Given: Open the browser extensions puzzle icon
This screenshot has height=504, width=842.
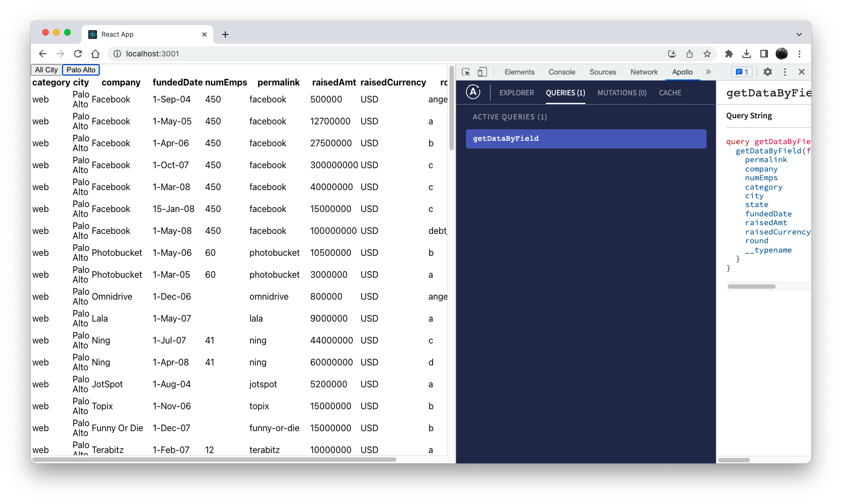Looking at the screenshot, I should [729, 54].
